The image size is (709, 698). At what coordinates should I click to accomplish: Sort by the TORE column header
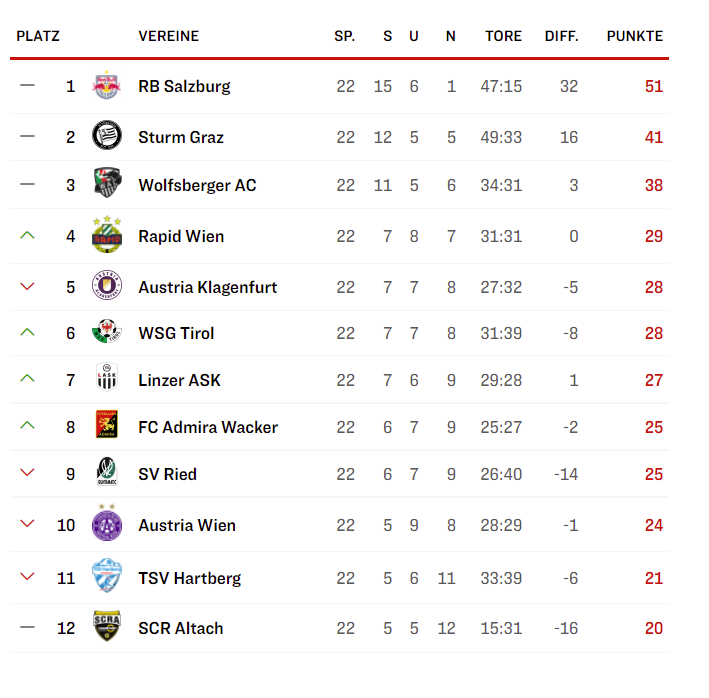pos(503,36)
